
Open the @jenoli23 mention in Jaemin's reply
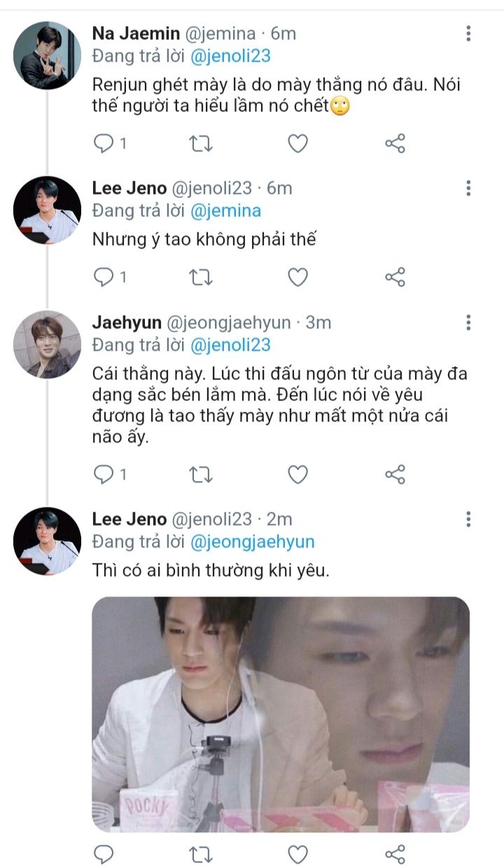tap(230, 56)
